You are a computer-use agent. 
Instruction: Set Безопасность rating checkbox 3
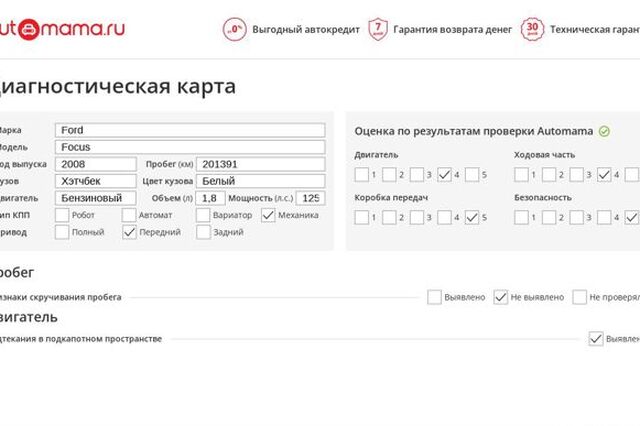[576, 217]
